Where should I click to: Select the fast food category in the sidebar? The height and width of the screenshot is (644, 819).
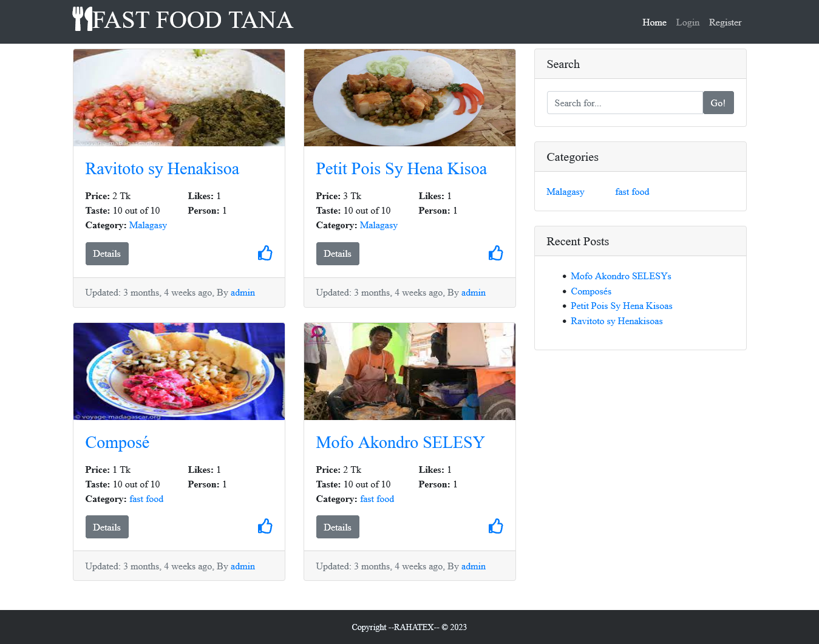point(632,192)
